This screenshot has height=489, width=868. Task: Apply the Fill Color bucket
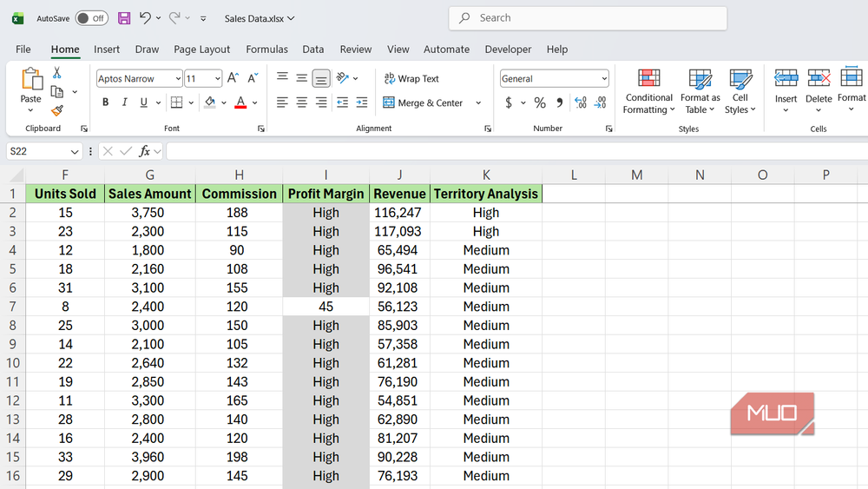210,102
